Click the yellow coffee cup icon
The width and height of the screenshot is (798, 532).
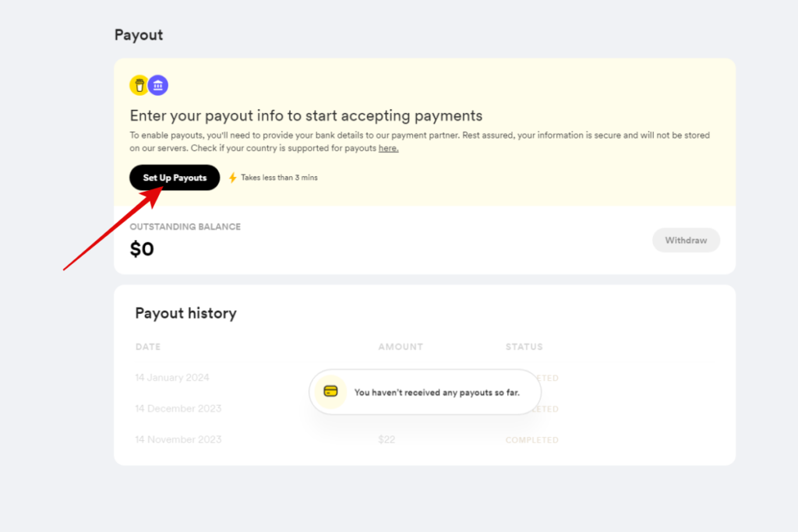coord(139,85)
